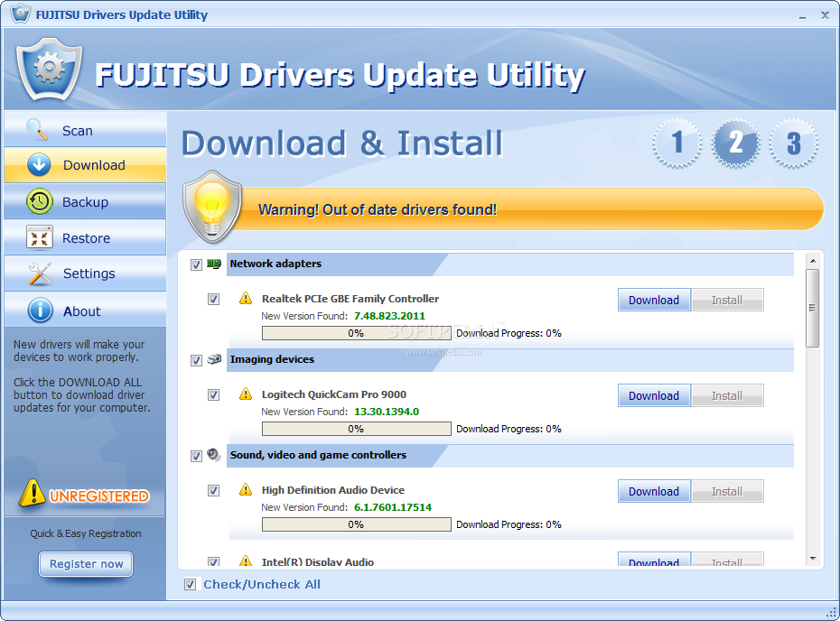Viewport: 840px width, 621px height.
Task: Download the High Definition Audio Device driver
Action: point(654,491)
